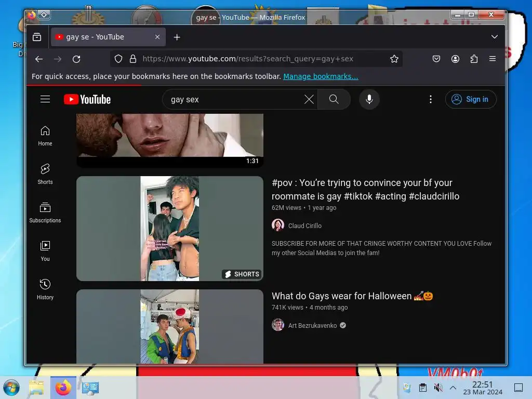Open the tray clipboard icon
Viewport: 532px width, 399px height.
point(423,388)
